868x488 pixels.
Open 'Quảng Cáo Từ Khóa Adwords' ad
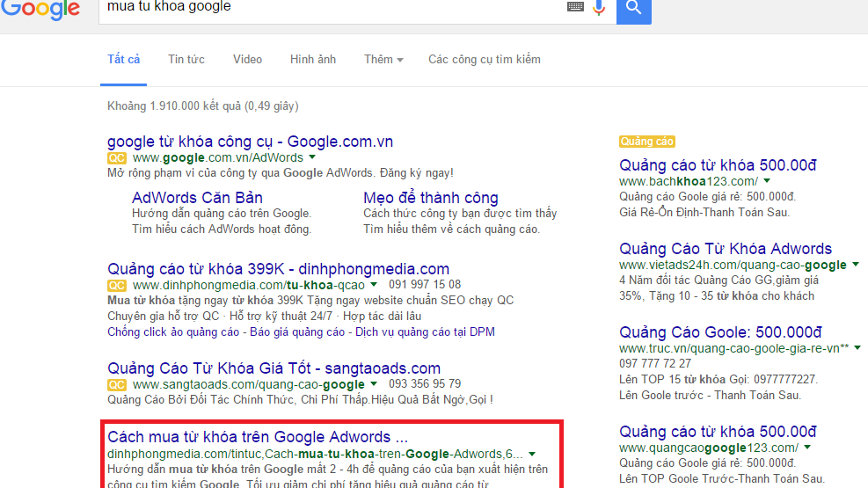pyautogui.click(x=726, y=249)
